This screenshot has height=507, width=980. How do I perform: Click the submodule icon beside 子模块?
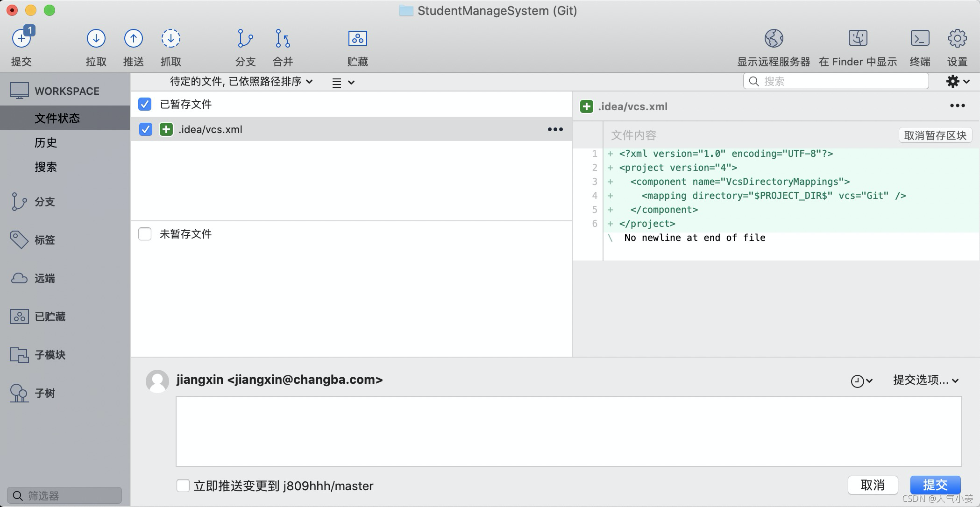pyautogui.click(x=19, y=355)
